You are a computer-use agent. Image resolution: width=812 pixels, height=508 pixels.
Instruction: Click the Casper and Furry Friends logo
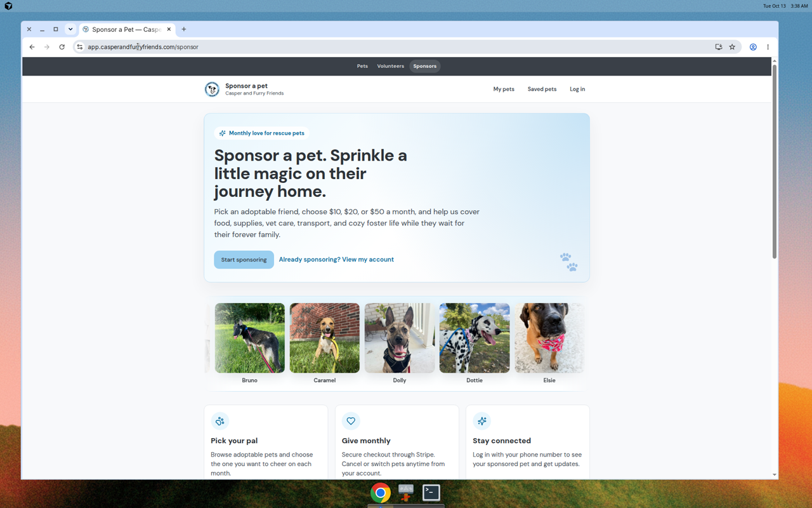pos(212,90)
